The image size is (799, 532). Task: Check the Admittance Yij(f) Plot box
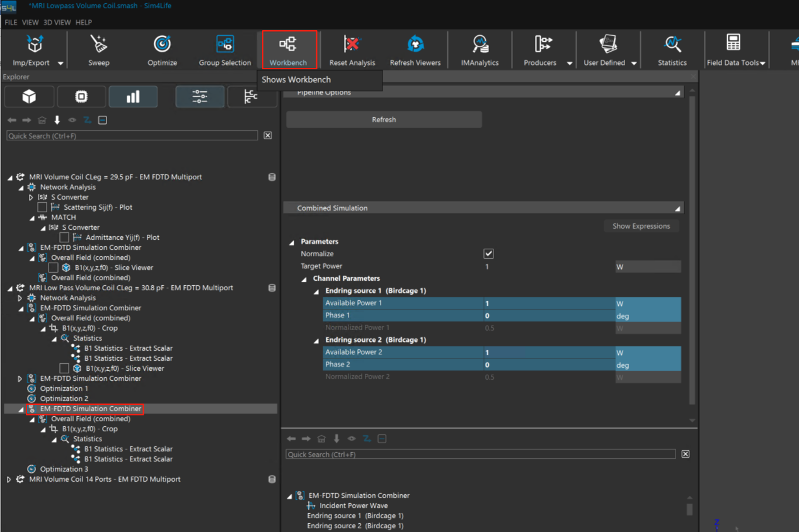[x=64, y=237]
